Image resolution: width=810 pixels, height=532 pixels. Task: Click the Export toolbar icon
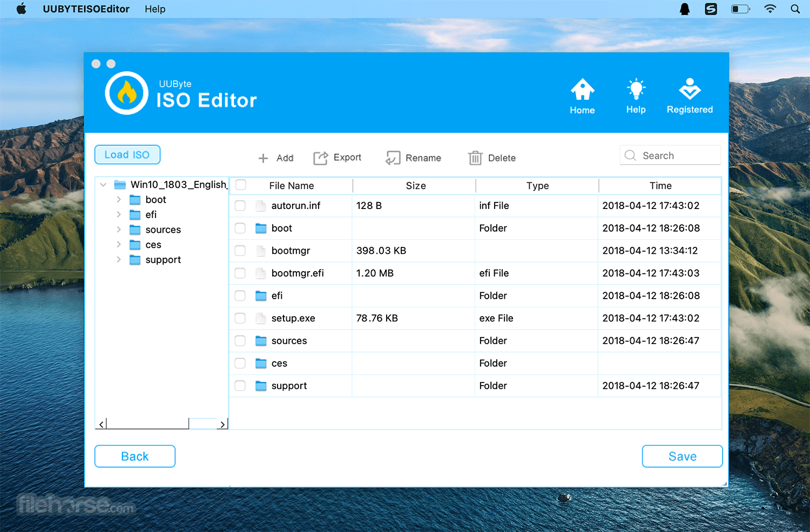tap(321, 158)
